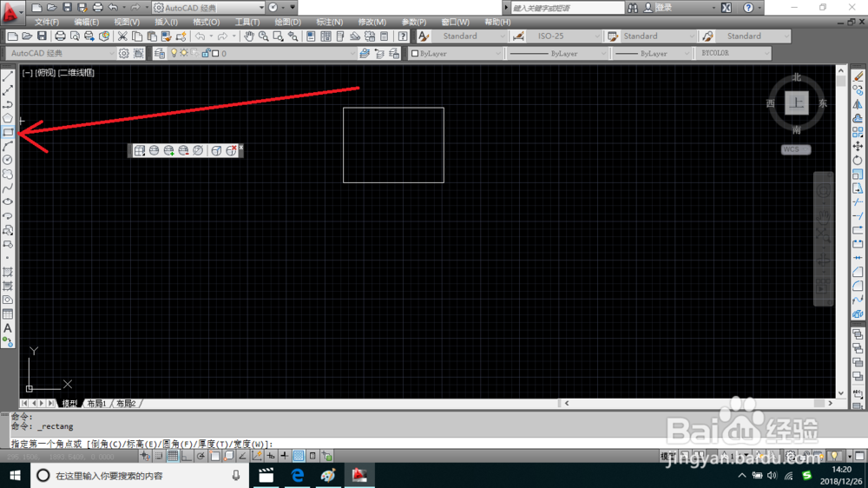
Task: Expand the layer 0 dropdown list
Action: click(352, 53)
